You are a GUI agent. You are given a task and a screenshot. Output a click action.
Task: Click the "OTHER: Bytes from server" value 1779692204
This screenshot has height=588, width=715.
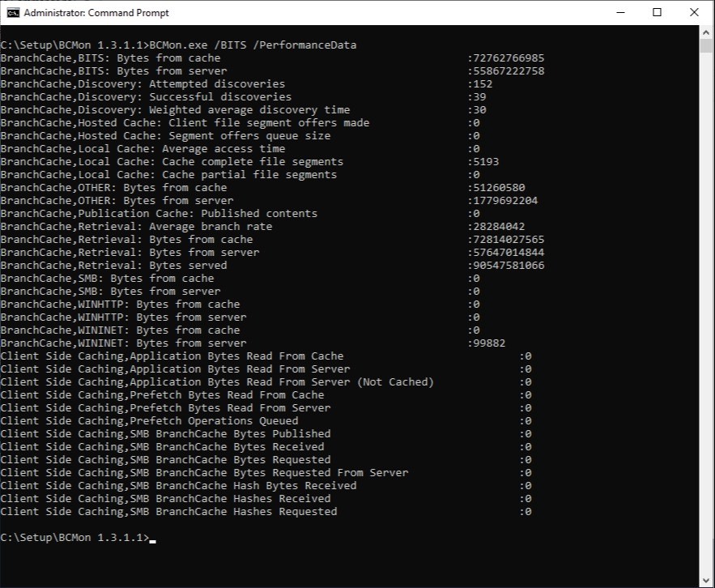pyautogui.click(x=505, y=201)
